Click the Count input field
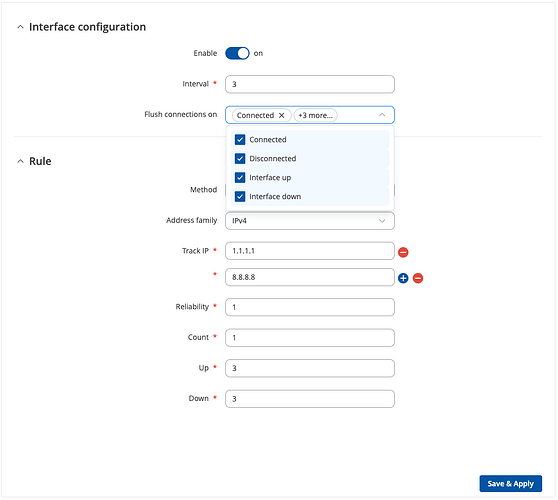The image size is (558, 500). 310,338
